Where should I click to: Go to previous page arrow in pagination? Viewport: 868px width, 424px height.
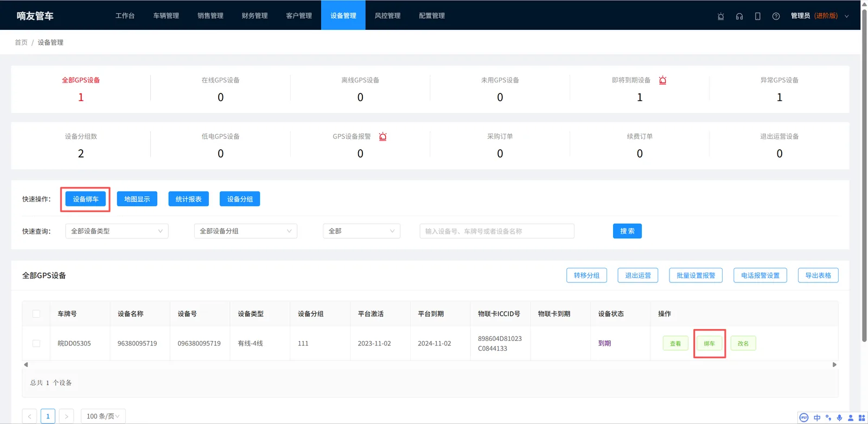(29, 416)
